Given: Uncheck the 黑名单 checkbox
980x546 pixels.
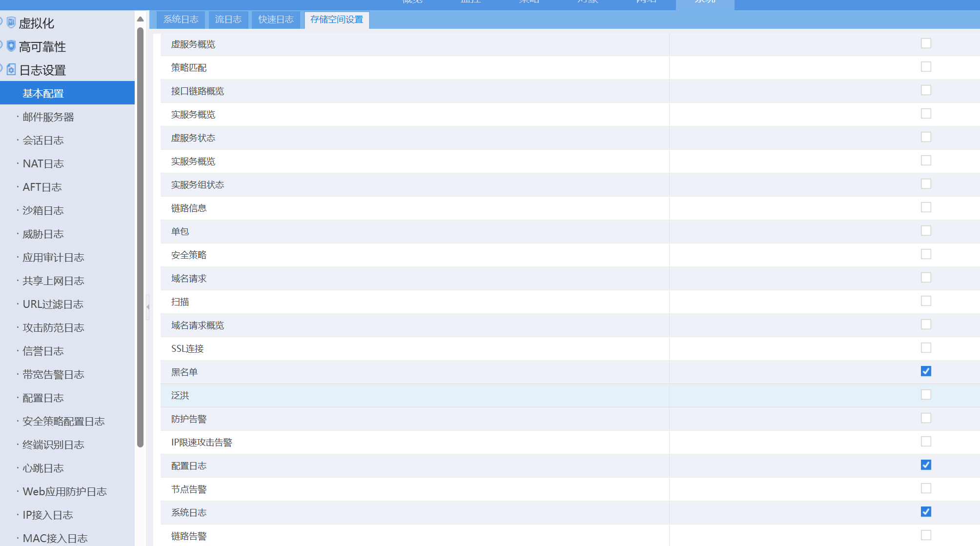Looking at the screenshot, I should (x=926, y=371).
